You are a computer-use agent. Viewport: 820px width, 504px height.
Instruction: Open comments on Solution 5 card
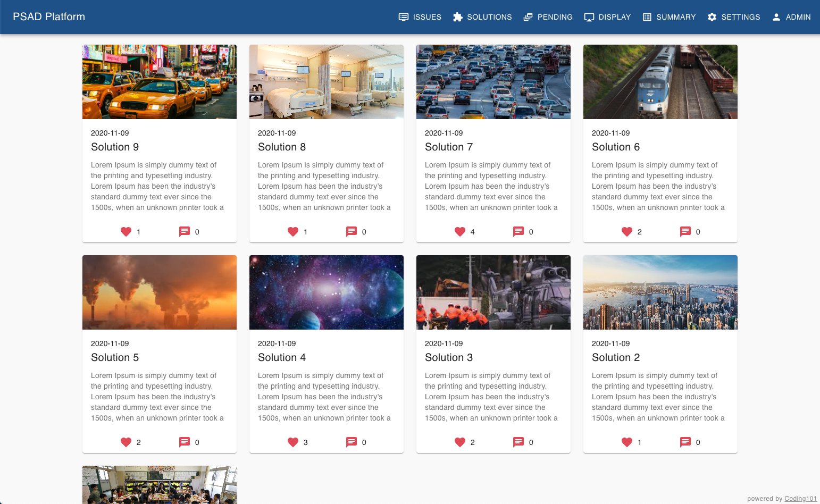185,442
